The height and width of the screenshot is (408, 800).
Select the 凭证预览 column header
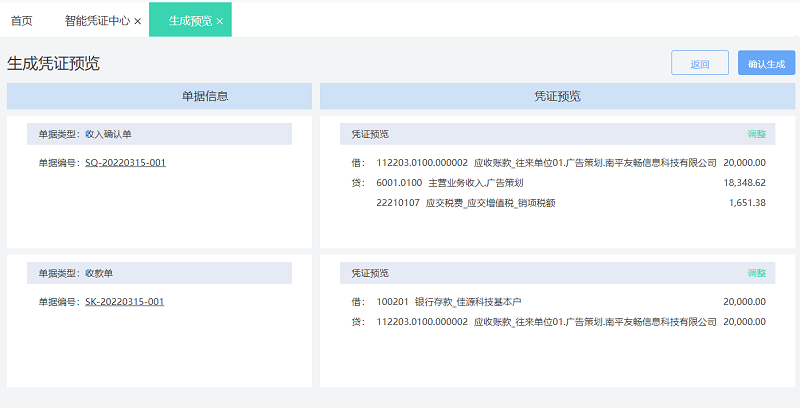click(x=557, y=96)
